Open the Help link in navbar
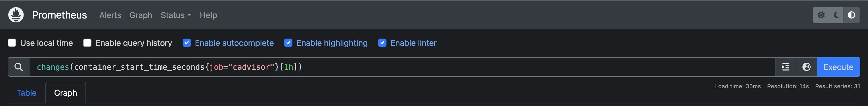This screenshot has height=106, width=868. 208,15
